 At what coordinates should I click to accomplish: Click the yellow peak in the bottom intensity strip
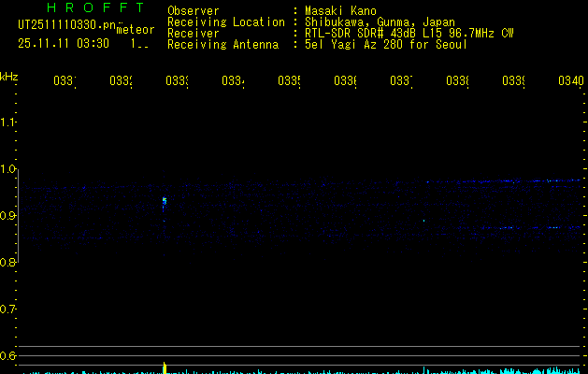(x=165, y=367)
